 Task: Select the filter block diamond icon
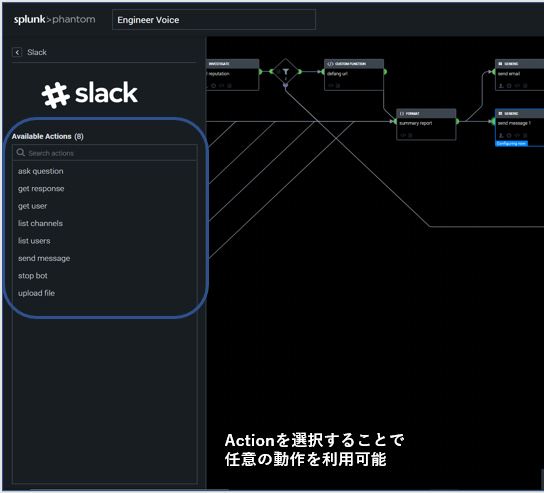(x=285, y=72)
